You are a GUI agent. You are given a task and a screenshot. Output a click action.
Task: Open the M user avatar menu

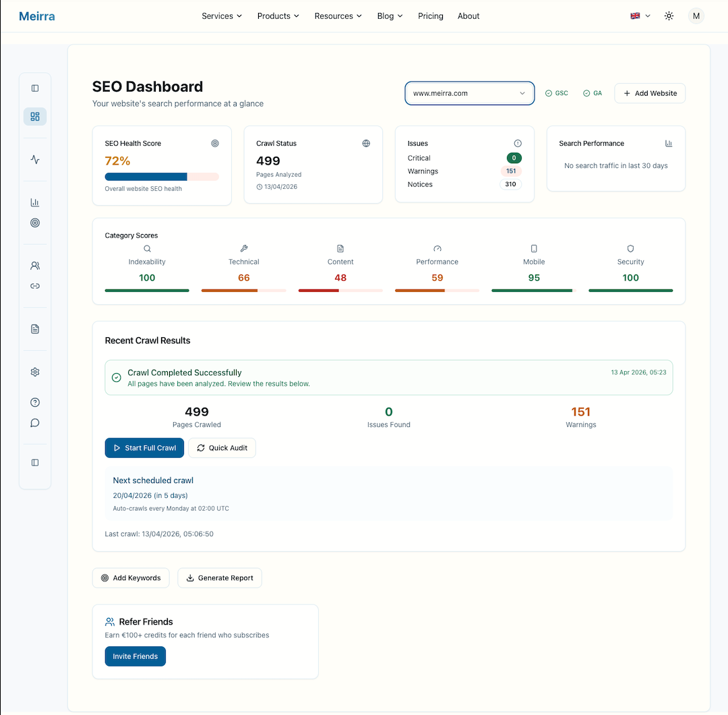696,16
